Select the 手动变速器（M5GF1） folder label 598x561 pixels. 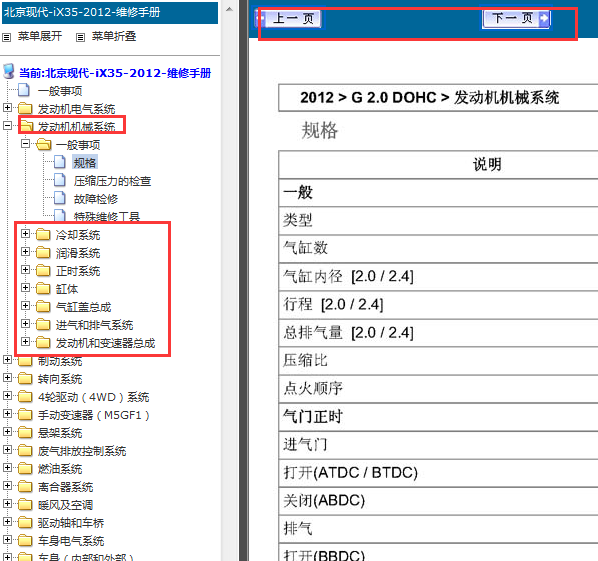point(93,415)
